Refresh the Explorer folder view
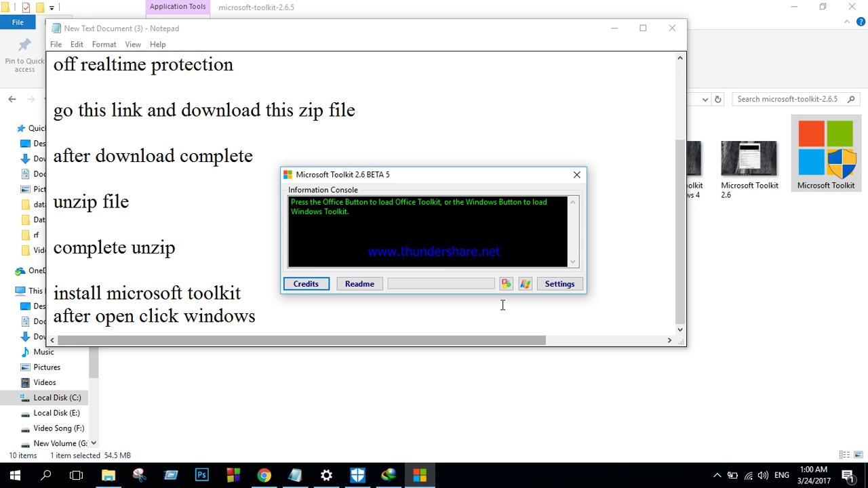Screen dimensions: 868x488 [x=718, y=99]
